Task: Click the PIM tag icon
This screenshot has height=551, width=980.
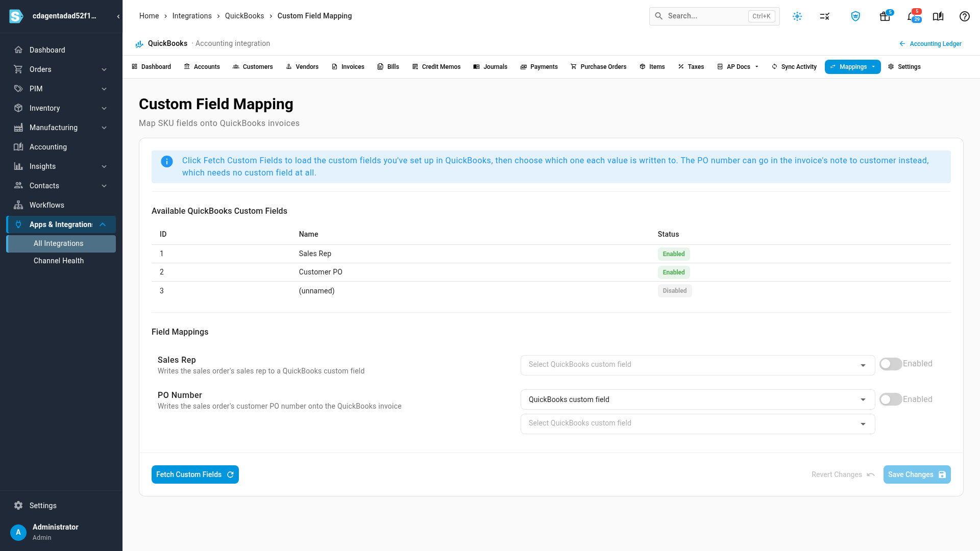Action: [x=18, y=89]
